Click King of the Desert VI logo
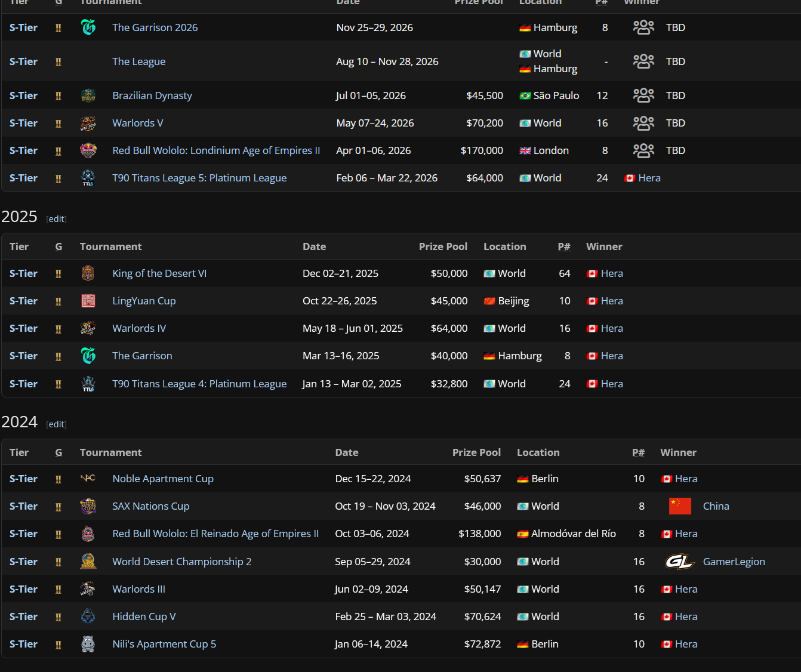Viewport: 801px width, 672px height. 88,273
